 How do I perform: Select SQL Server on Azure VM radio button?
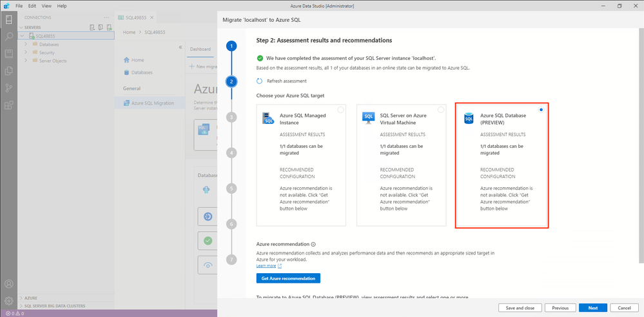[x=441, y=110]
